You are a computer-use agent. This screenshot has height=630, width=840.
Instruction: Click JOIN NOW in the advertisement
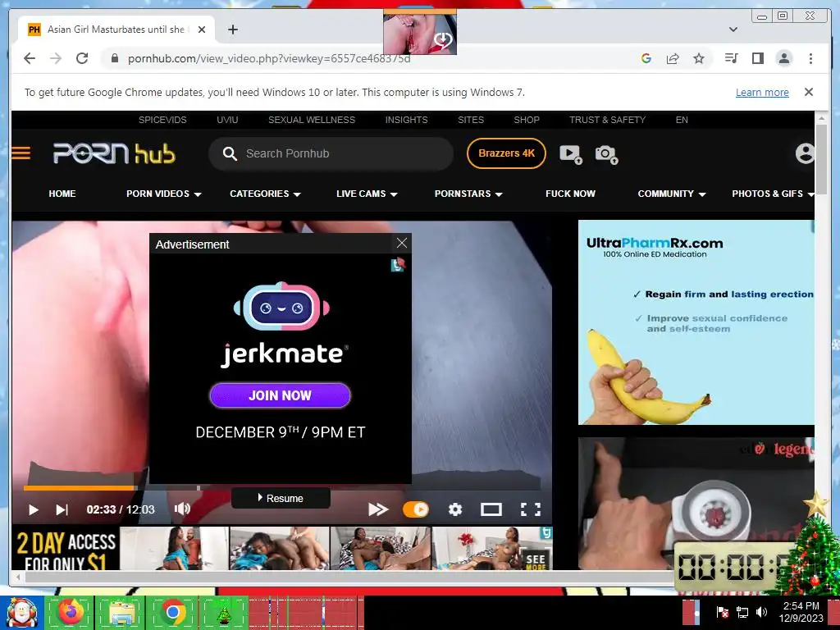pos(280,395)
